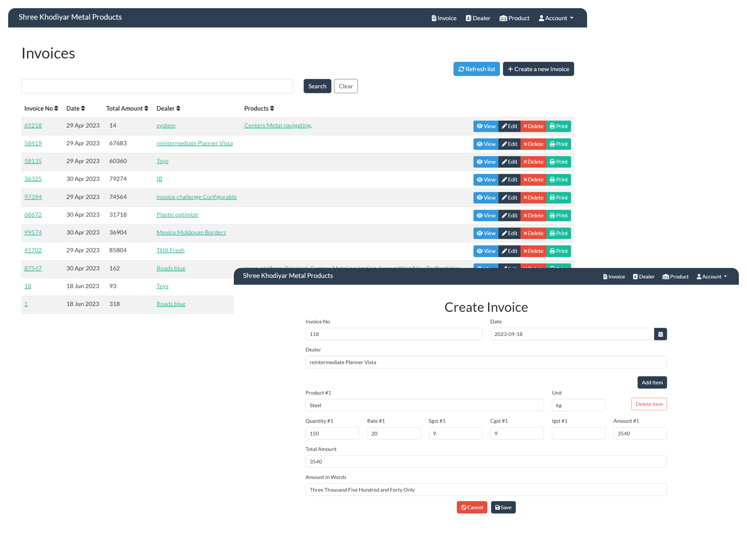View invoice 65218 via eye button

pos(486,126)
